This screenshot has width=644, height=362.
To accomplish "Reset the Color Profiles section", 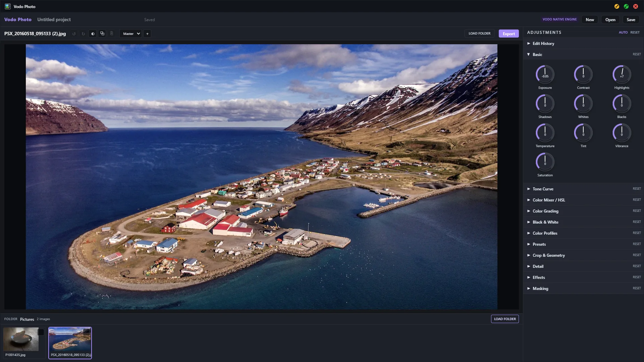I will point(637,233).
